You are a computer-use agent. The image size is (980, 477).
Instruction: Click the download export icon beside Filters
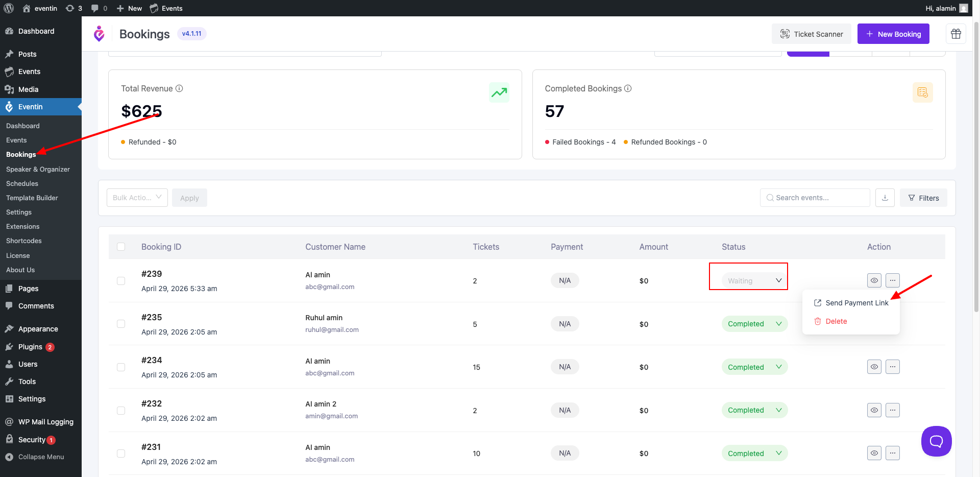[885, 198]
